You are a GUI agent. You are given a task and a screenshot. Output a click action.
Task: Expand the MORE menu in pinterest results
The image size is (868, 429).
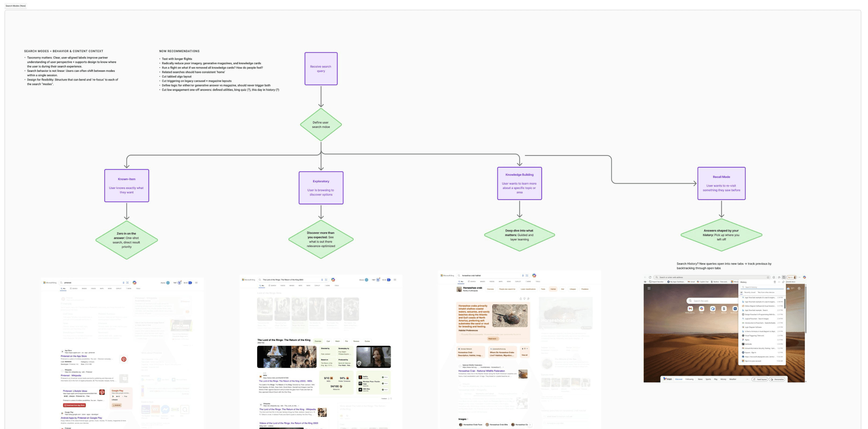point(129,288)
